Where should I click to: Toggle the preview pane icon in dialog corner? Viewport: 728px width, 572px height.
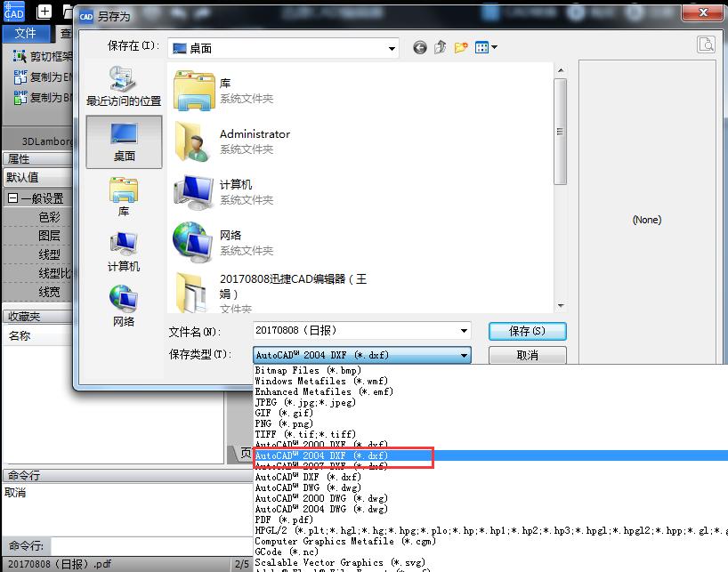click(x=706, y=43)
